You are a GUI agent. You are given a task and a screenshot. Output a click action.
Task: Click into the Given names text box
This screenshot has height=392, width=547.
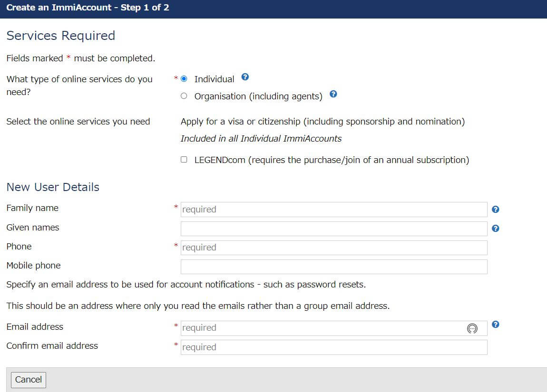333,229
